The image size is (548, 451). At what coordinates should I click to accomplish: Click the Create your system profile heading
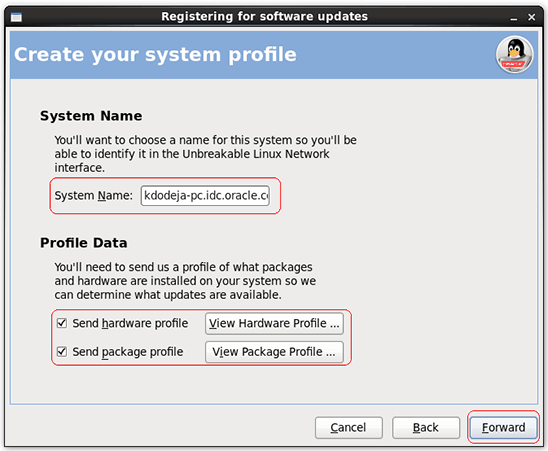(155, 55)
